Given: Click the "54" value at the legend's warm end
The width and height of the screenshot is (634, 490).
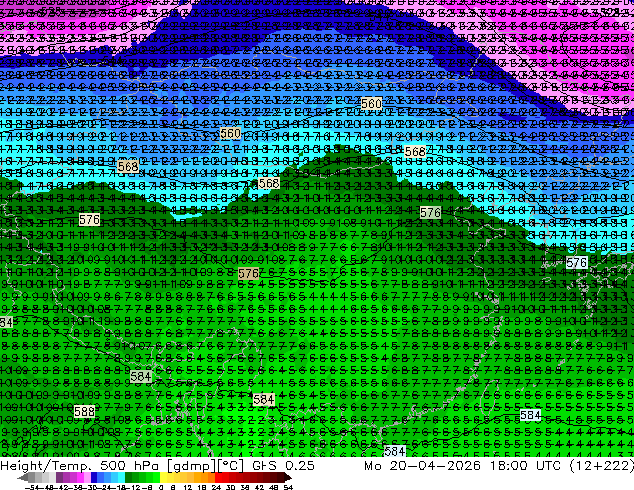Looking at the screenshot, I should click(288, 487).
